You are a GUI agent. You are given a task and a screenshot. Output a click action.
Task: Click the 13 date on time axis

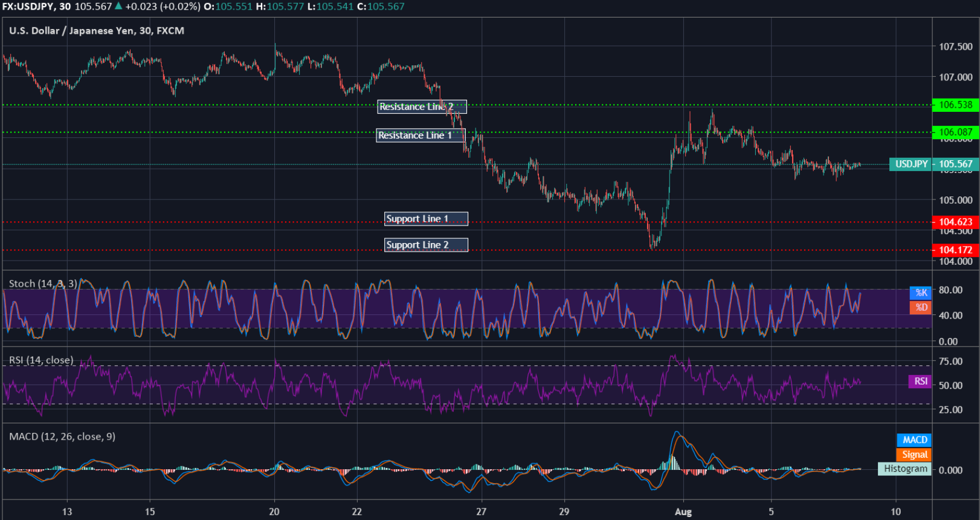67,512
